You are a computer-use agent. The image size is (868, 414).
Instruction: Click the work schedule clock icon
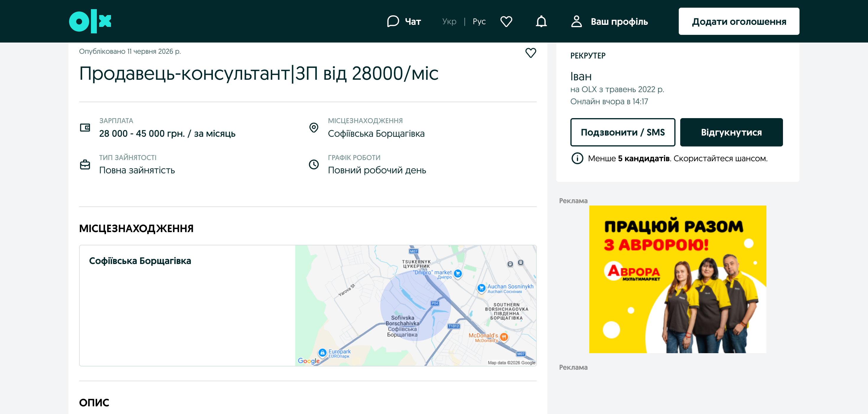[314, 164]
